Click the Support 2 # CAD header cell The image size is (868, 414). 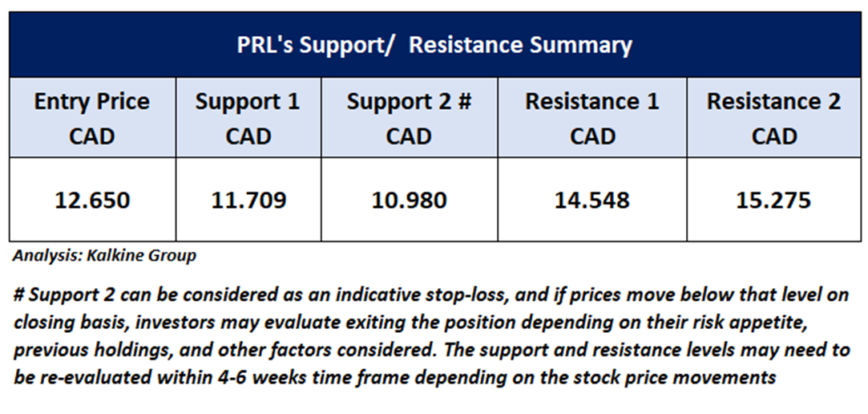(x=409, y=118)
